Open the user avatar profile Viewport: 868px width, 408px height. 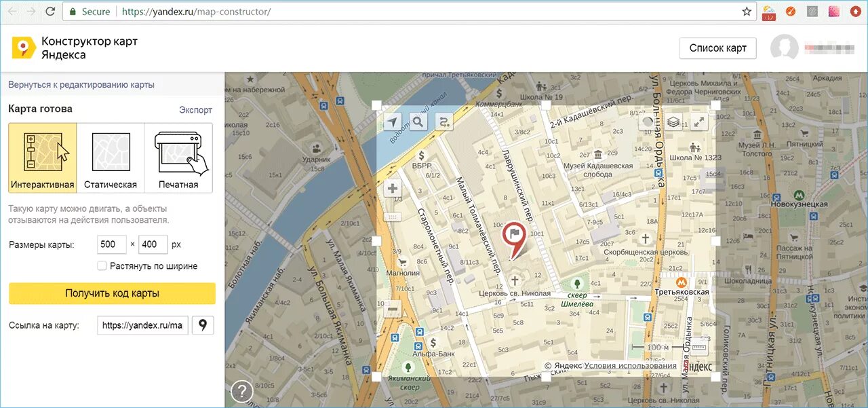785,48
